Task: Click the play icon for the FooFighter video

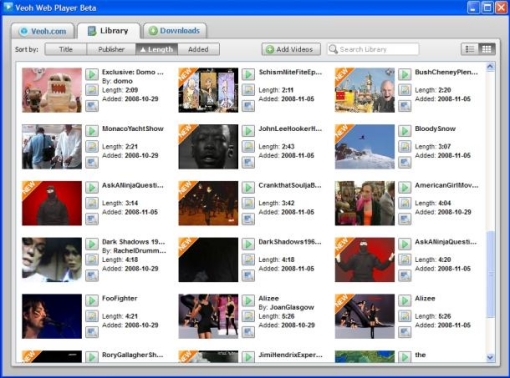Action: click(x=92, y=300)
